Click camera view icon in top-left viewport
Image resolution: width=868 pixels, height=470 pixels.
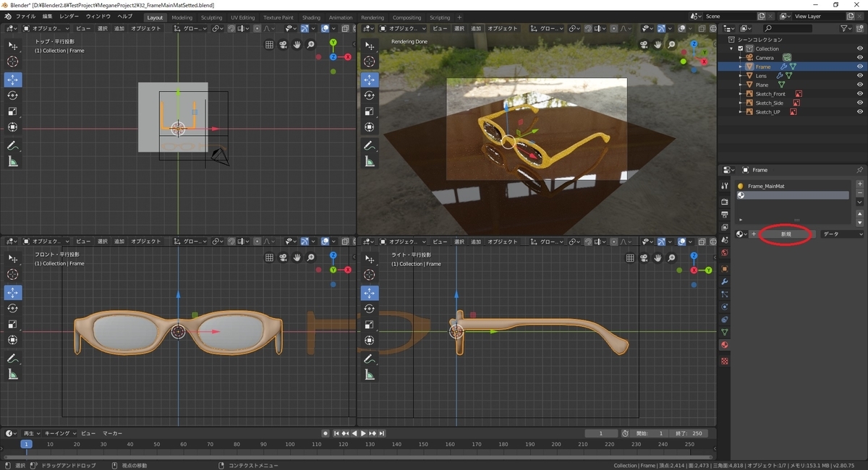click(x=284, y=45)
